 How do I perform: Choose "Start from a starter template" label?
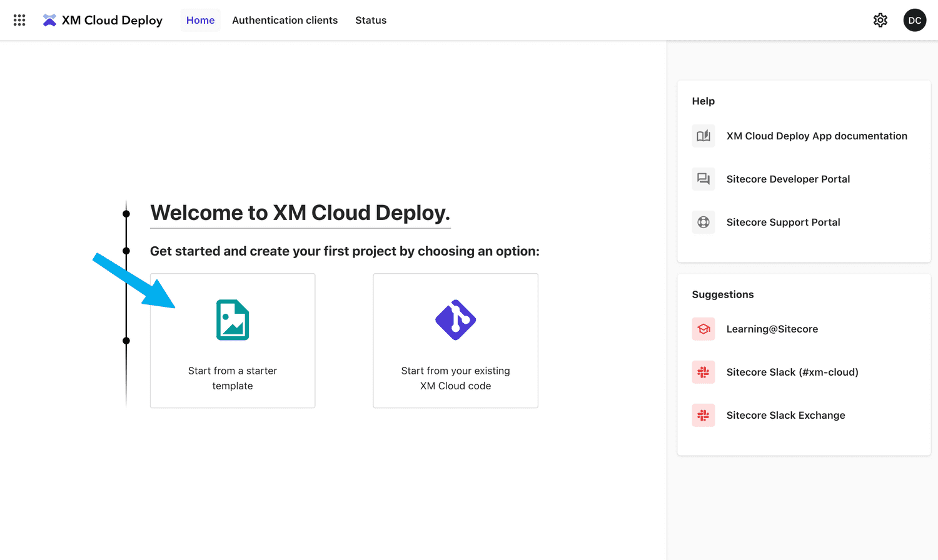point(233,378)
